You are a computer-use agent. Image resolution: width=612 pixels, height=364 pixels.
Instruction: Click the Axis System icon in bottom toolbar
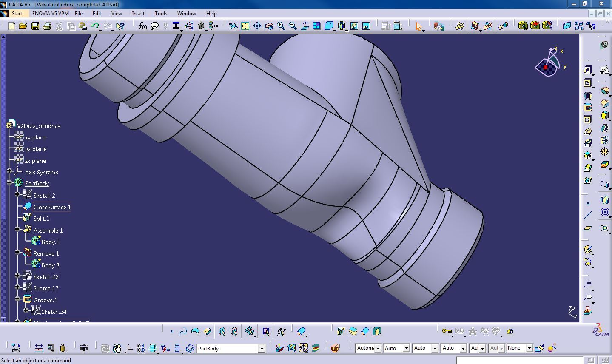pos(128,348)
